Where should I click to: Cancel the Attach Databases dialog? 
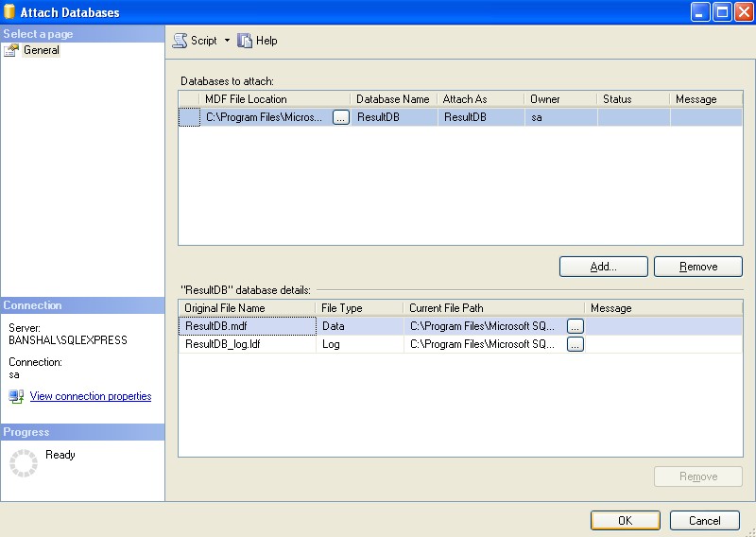tap(704, 520)
